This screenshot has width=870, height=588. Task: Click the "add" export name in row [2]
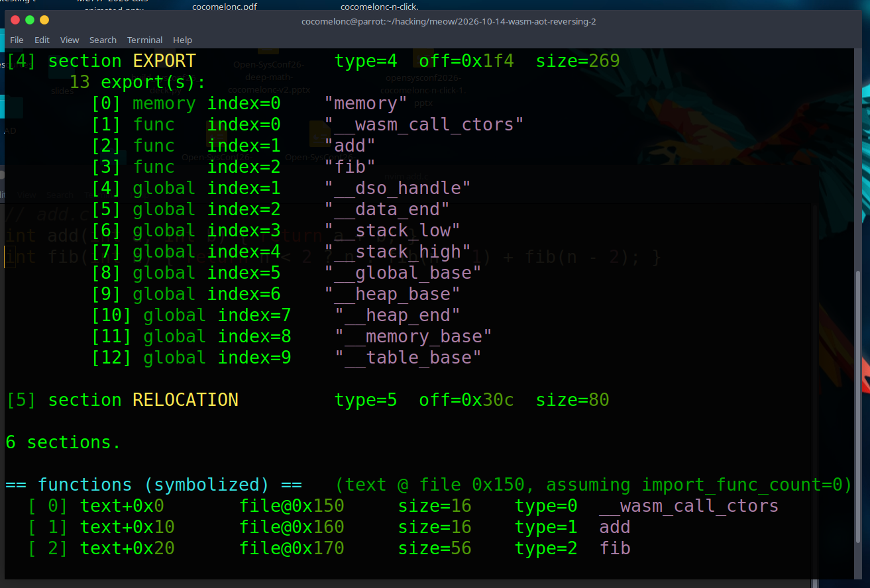(x=350, y=146)
